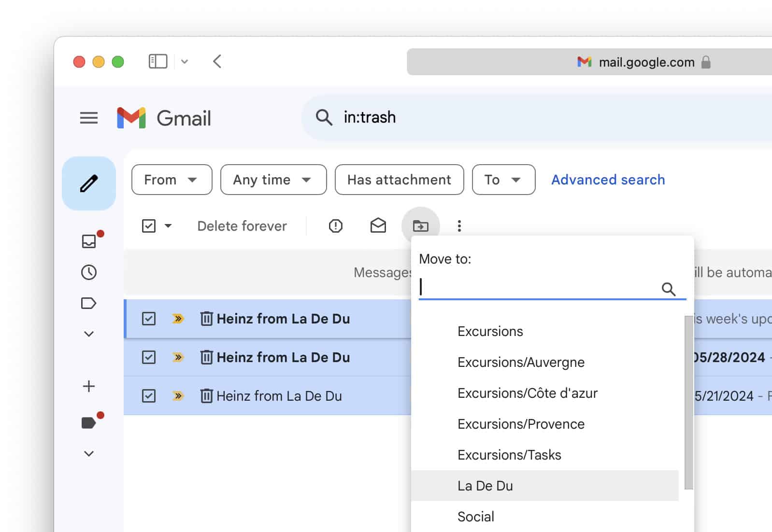Select La De Du in the Move to list
This screenshot has height=532, width=772.
tap(545, 486)
